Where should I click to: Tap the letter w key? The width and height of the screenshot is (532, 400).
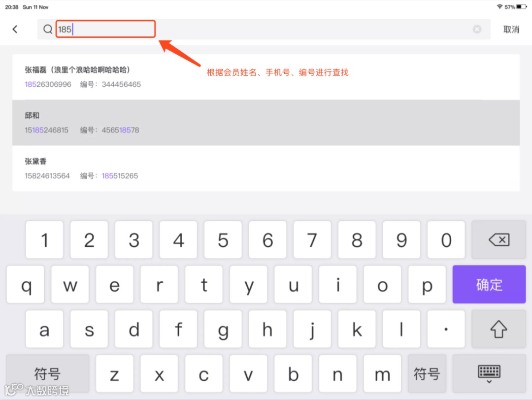[70, 284]
